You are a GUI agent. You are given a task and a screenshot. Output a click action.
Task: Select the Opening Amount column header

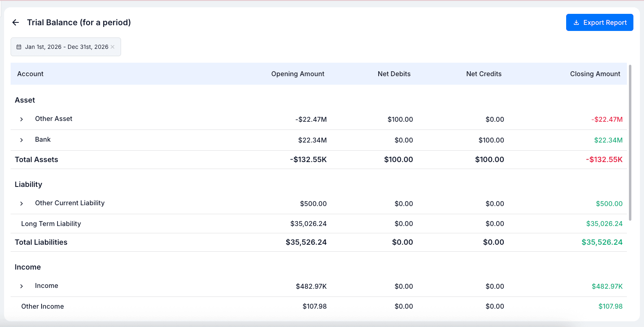pyautogui.click(x=298, y=74)
